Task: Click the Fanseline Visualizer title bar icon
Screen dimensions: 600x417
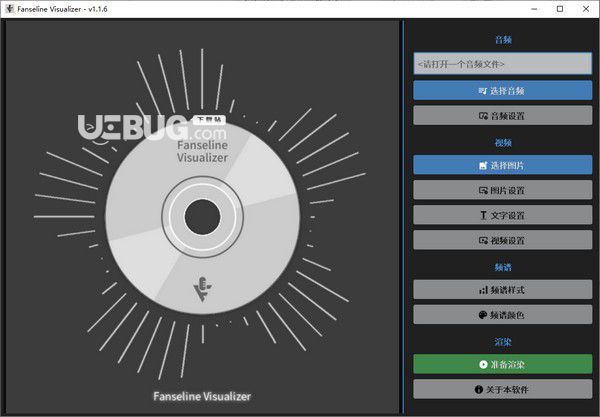Action: click(x=10, y=8)
